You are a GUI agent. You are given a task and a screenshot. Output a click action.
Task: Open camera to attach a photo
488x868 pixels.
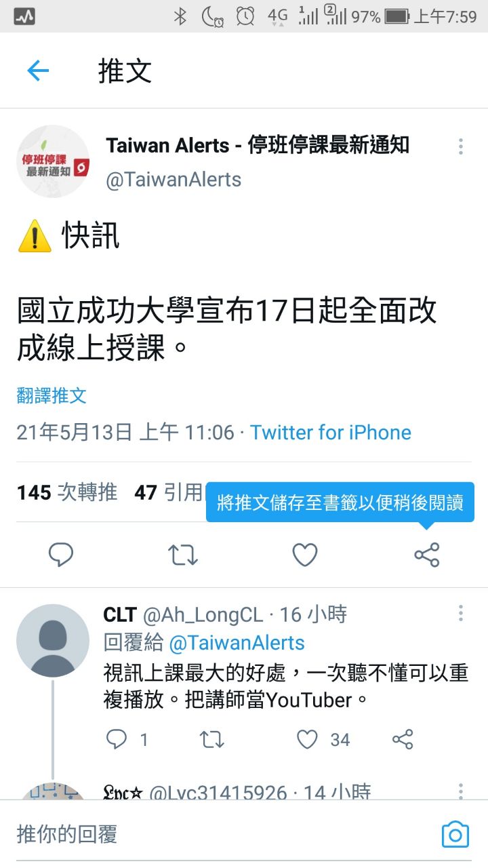point(455,834)
